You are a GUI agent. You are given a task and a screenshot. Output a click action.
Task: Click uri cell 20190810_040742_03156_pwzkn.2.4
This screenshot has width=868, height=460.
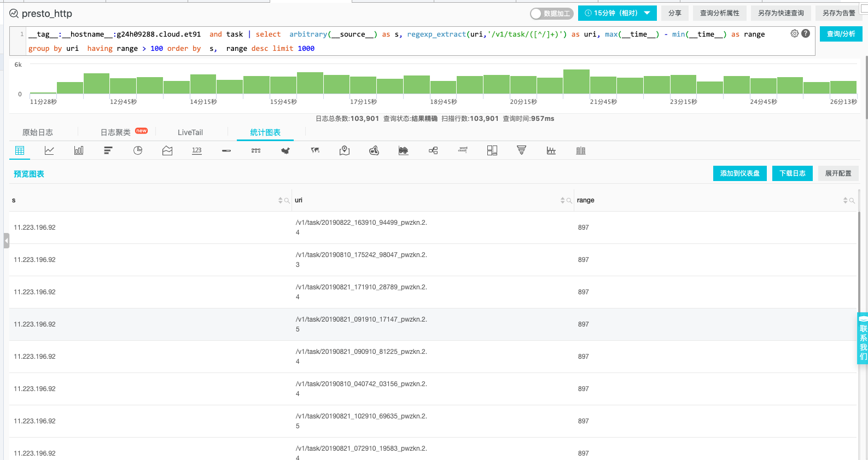tap(362, 389)
